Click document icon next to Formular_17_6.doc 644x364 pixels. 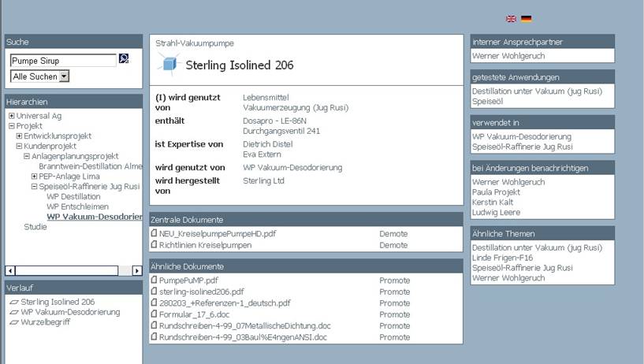pyautogui.click(x=154, y=314)
